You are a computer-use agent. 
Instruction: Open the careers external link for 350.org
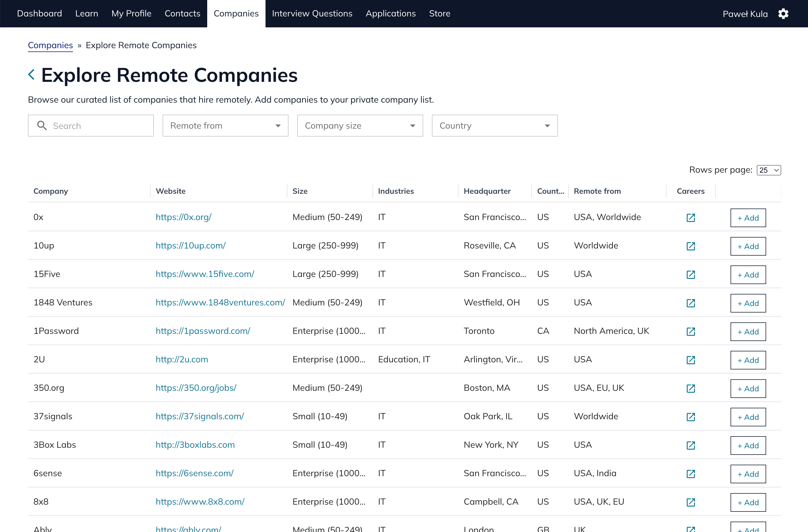point(691,388)
